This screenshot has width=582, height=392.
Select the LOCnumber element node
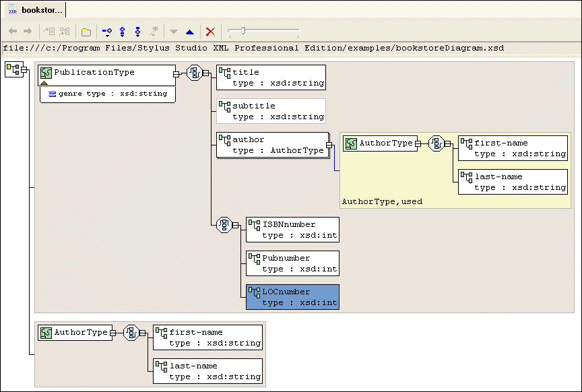pos(292,297)
